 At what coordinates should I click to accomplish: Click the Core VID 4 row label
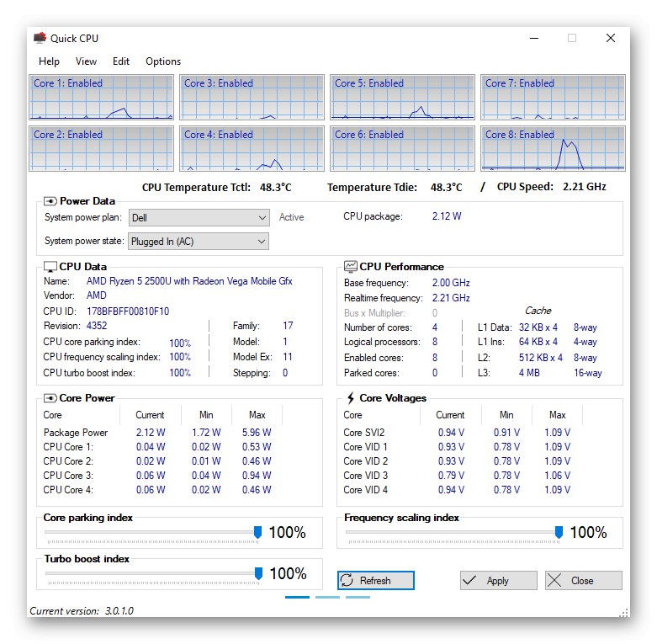coord(365,489)
